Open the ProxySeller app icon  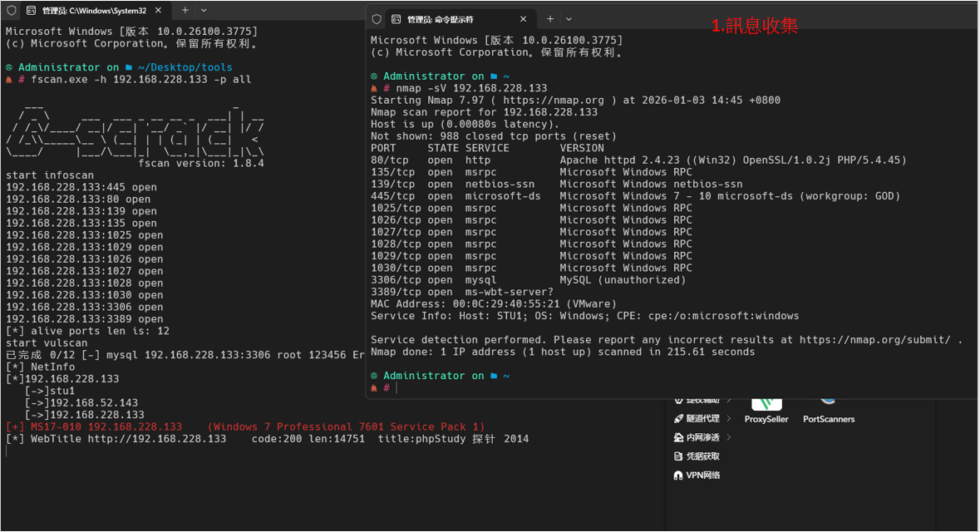click(x=767, y=403)
